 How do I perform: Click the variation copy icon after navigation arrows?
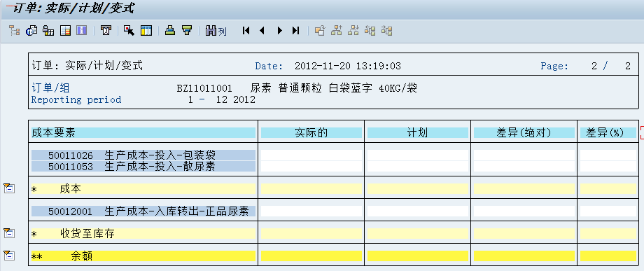click(319, 31)
